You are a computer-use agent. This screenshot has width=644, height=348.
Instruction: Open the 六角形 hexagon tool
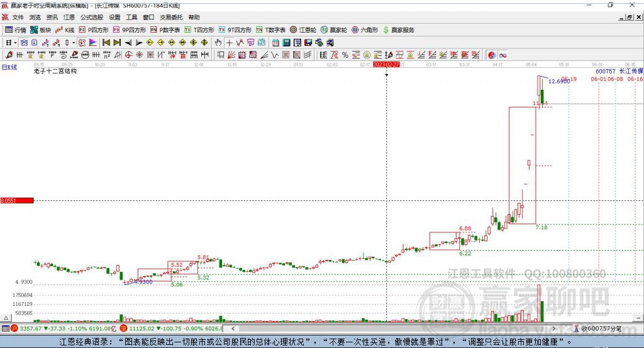[365, 30]
